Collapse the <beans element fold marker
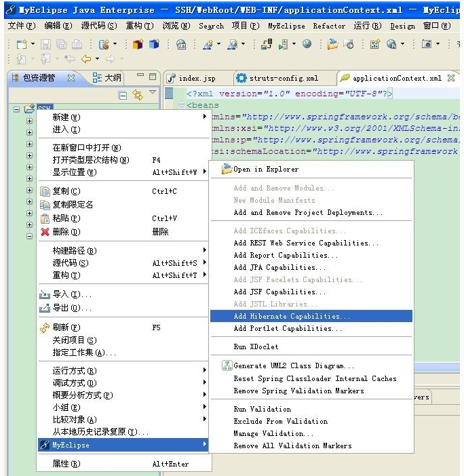The height and width of the screenshot is (476, 464). click(181, 104)
